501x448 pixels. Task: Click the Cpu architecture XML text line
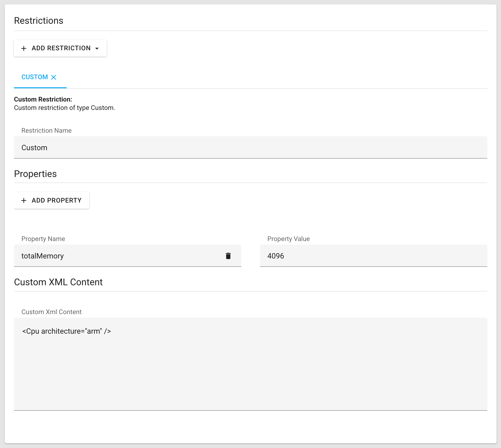click(66, 331)
